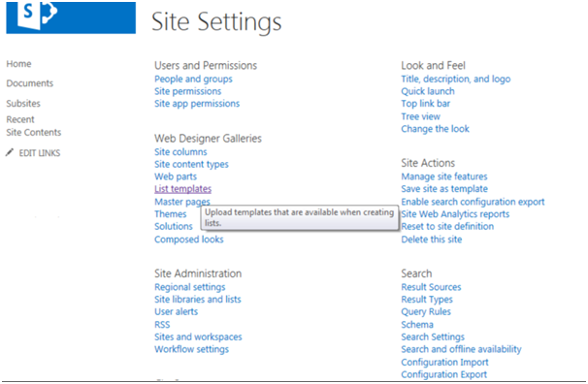Click the 'Upload templates that are available' tooltip
588x384 pixels.
point(300,217)
